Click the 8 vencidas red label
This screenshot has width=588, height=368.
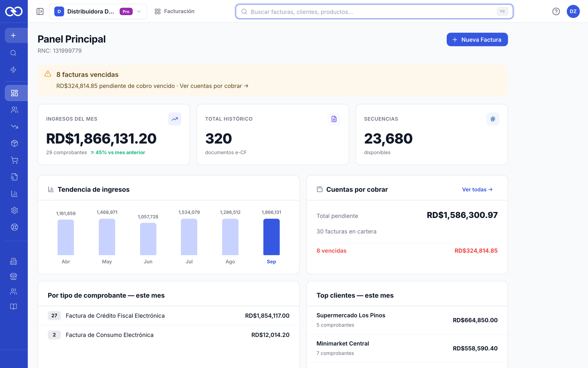click(331, 251)
